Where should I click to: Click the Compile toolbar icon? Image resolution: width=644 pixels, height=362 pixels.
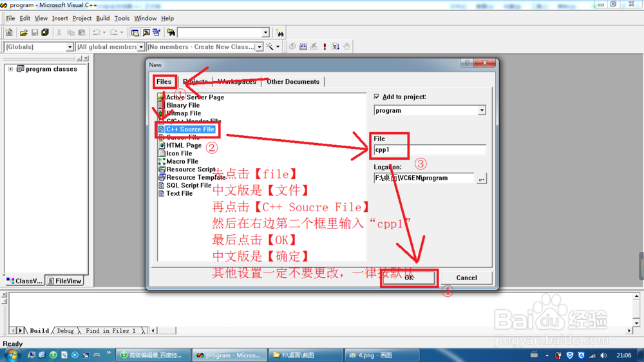point(292,46)
